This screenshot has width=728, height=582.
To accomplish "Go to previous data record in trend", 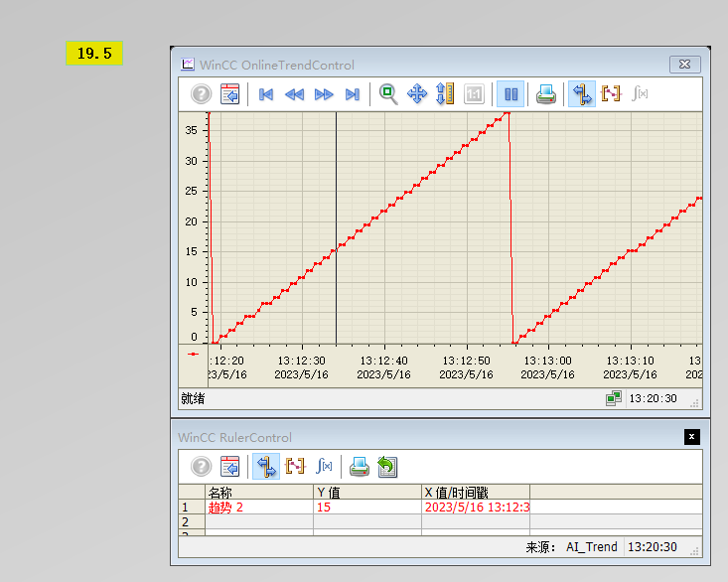I will point(294,94).
